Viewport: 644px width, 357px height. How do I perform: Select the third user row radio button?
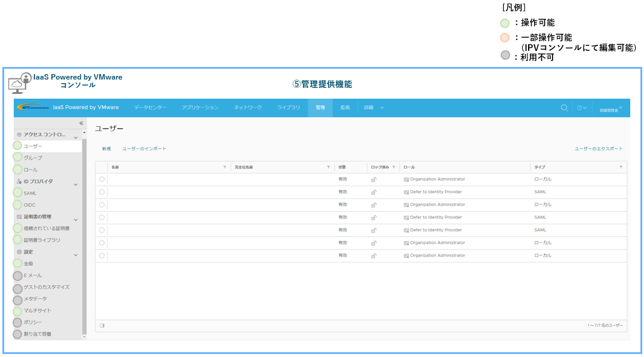(102, 205)
